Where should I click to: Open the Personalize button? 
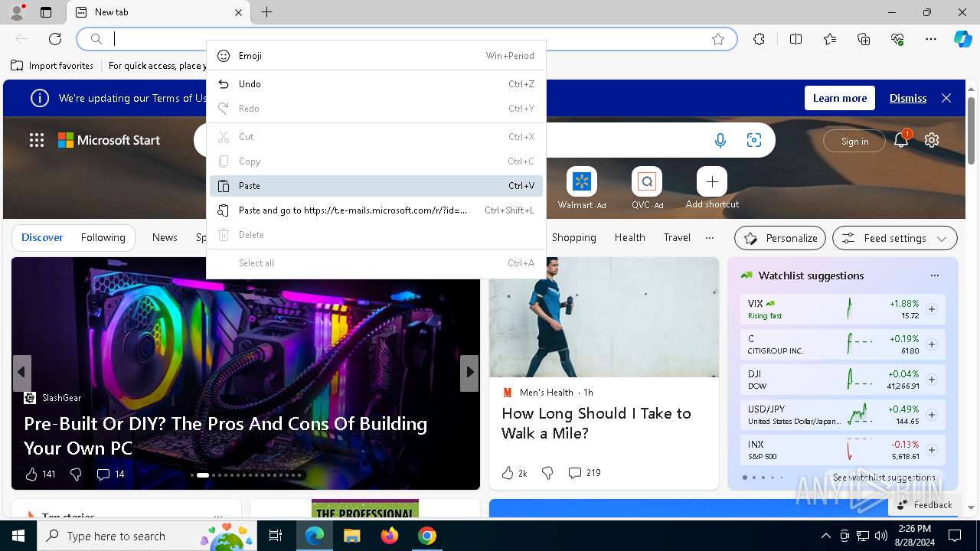pos(780,238)
